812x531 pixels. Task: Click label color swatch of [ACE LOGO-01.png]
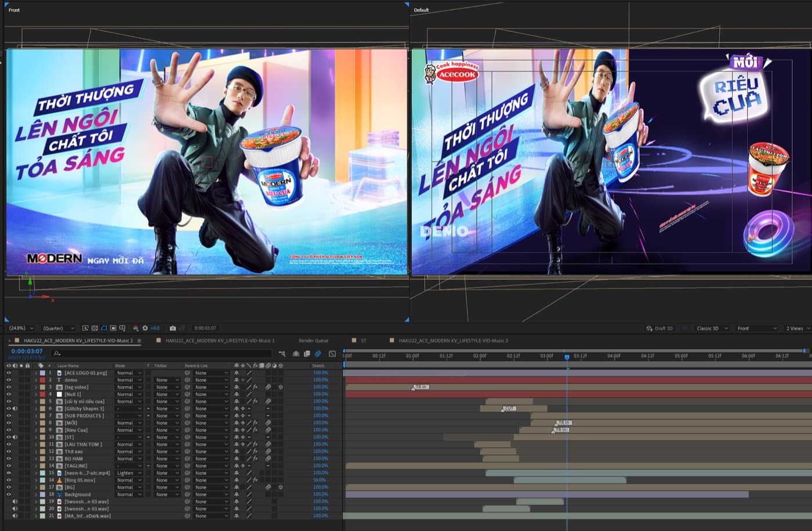click(42, 373)
